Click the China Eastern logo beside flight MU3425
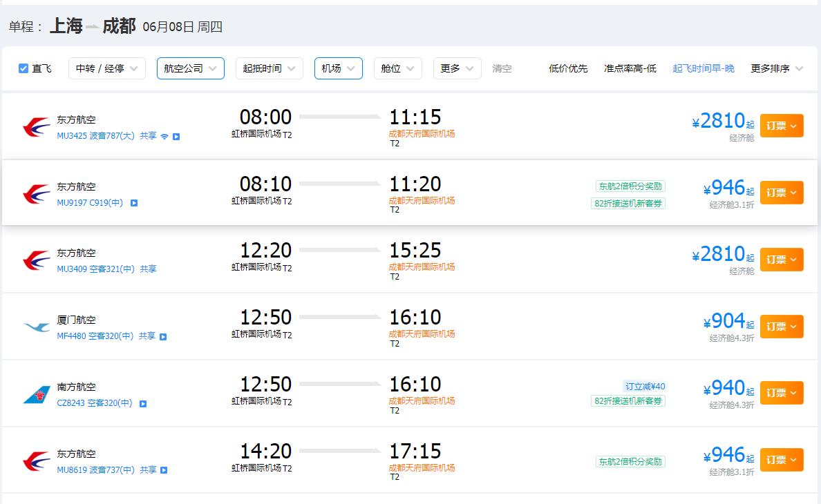 pyautogui.click(x=37, y=126)
